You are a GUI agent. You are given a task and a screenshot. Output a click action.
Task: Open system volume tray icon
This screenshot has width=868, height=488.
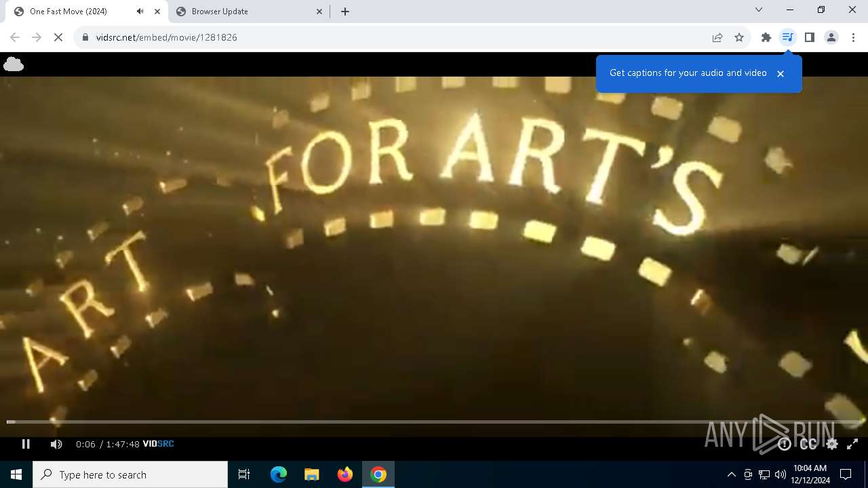tap(781, 474)
